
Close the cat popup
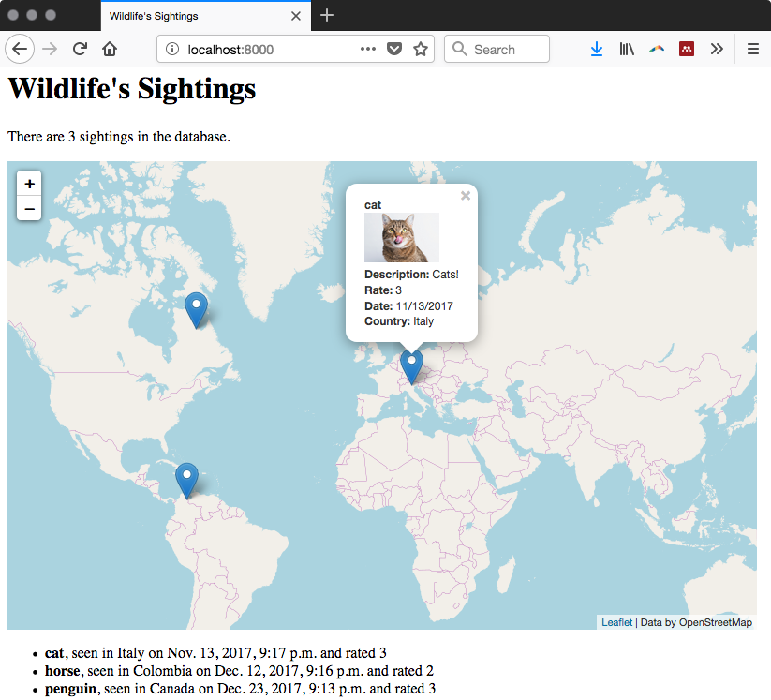click(x=466, y=196)
